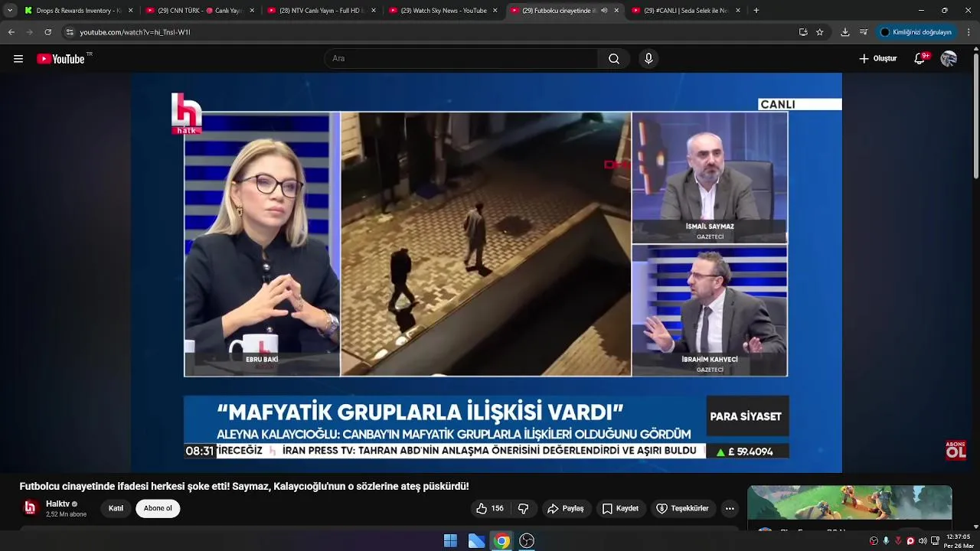Open the Halktv channel avatar
Screen dimensions: 980x551
[x=31, y=508]
